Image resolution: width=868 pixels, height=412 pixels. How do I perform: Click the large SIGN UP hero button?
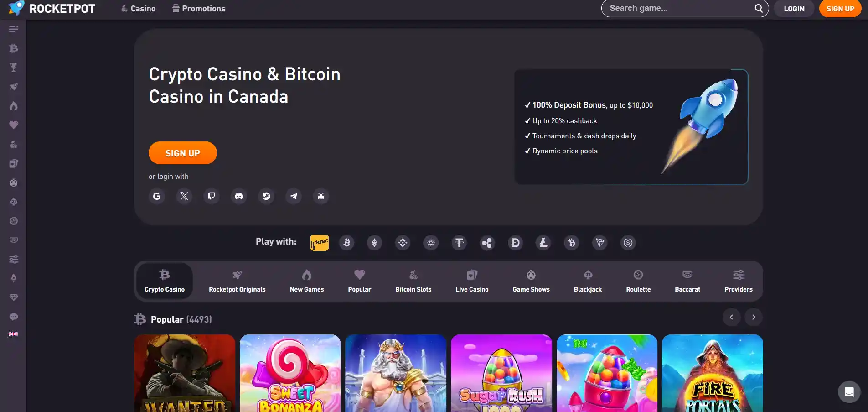[183, 153]
